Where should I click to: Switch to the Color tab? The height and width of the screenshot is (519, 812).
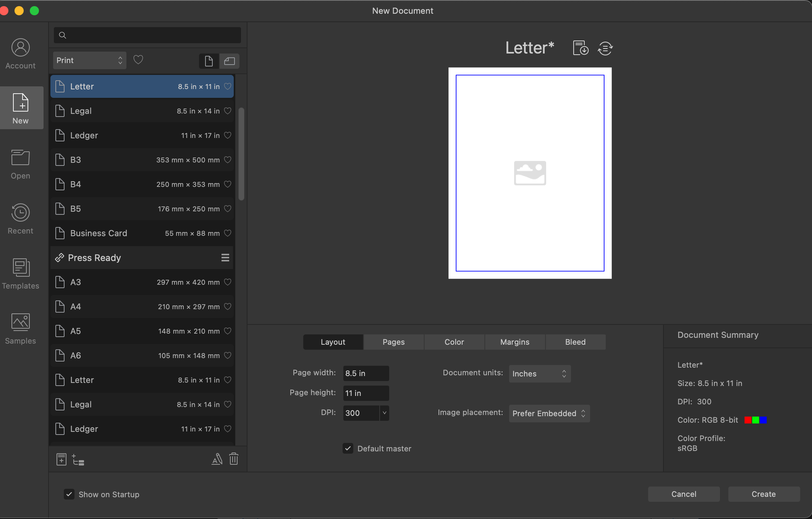click(455, 342)
